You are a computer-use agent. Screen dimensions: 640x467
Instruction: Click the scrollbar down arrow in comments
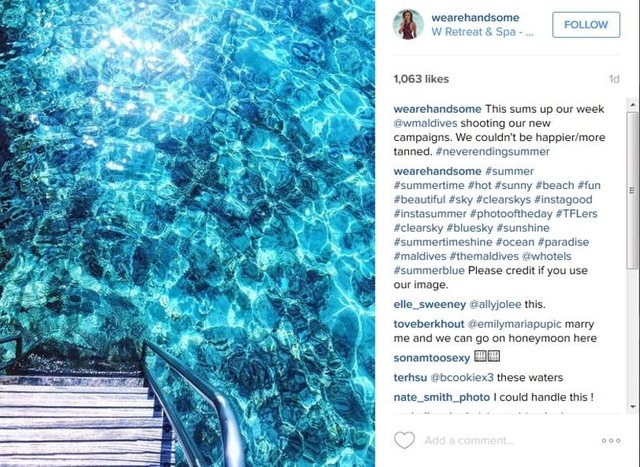[x=633, y=406]
